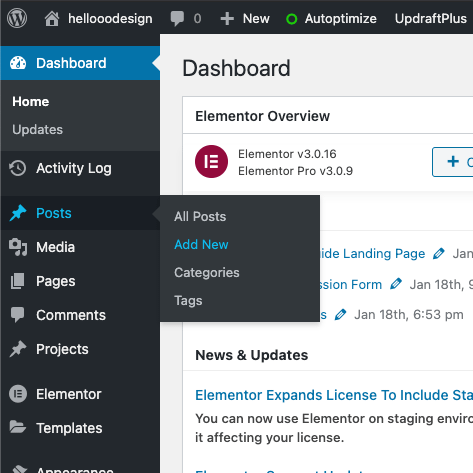The width and height of the screenshot is (473, 473).
Task: Select Dashboard in the sidebar
Action: pyautogui.click(x=80, y=63)
